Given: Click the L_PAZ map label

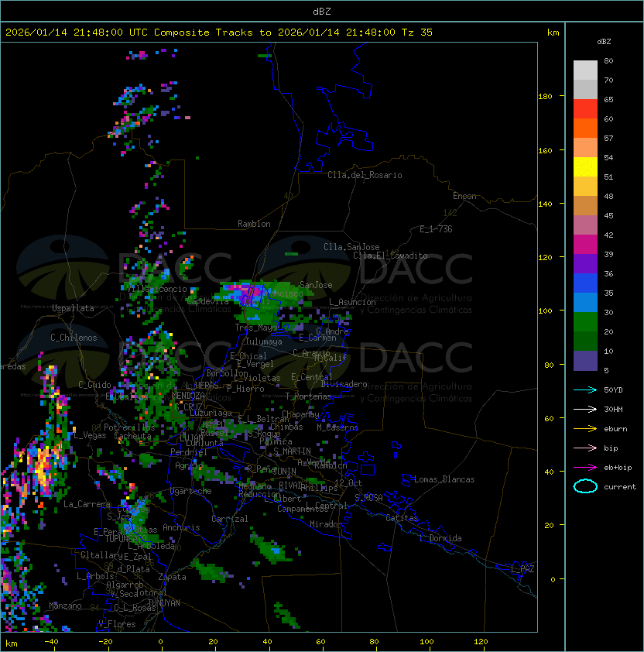Looking at the screenshot, I should coord(522,569).
